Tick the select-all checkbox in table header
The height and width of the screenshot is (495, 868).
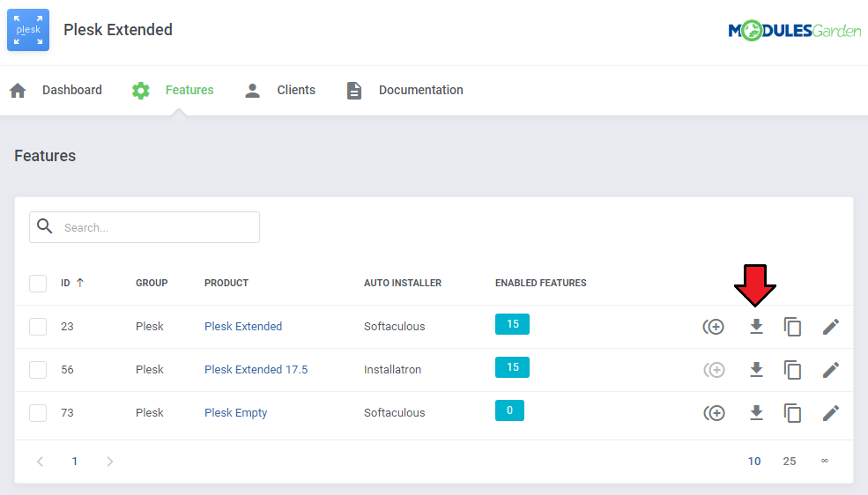click(x=38, y=284)
